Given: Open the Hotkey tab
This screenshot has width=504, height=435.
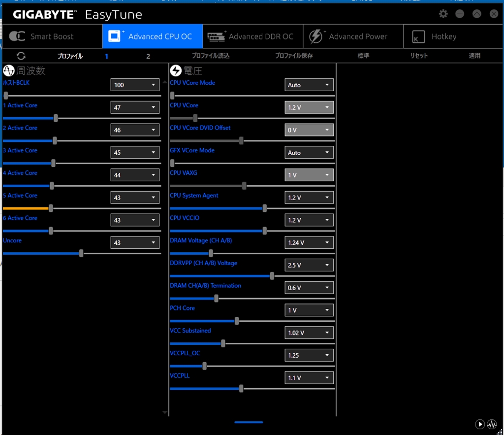Looking at the screenshot, I should (x=453, y=36).
